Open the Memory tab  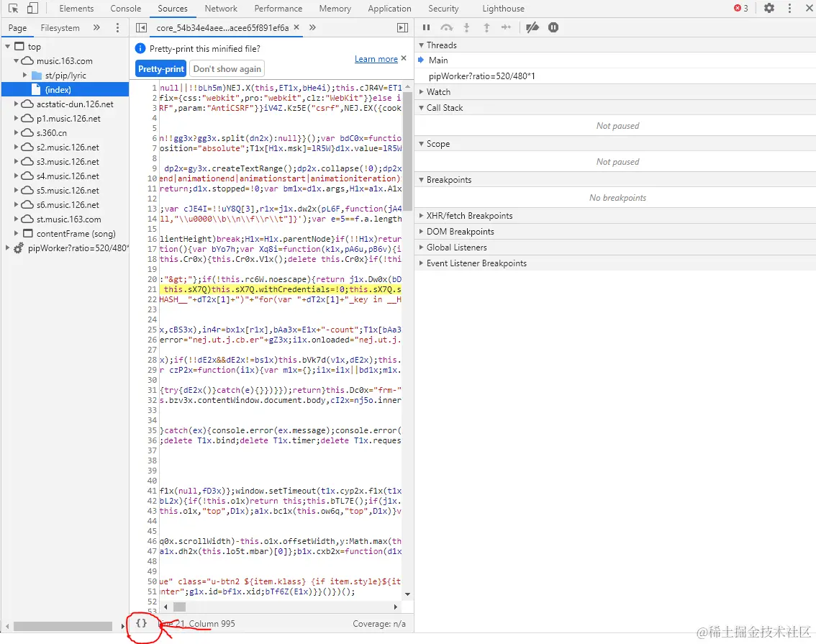[x=335, y=9]
